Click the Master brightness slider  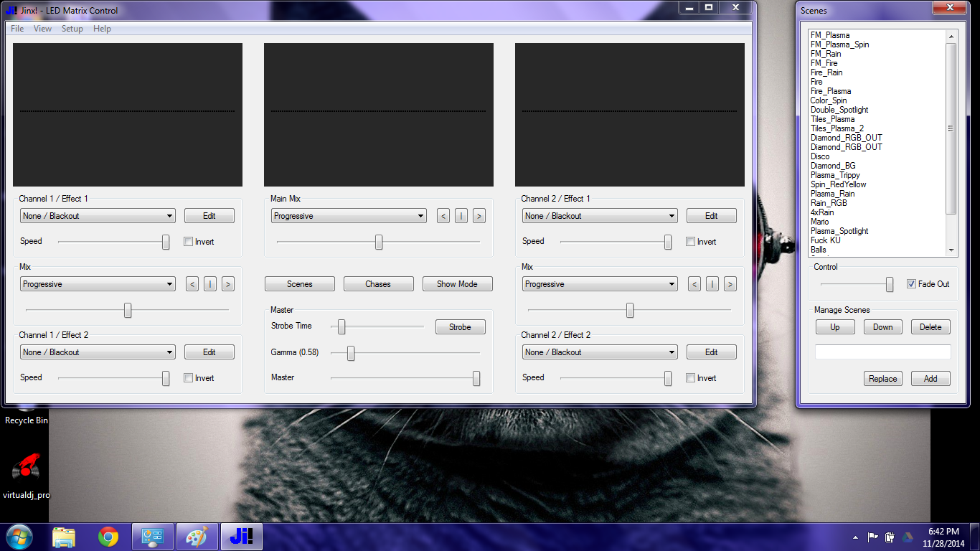point(476,379)
